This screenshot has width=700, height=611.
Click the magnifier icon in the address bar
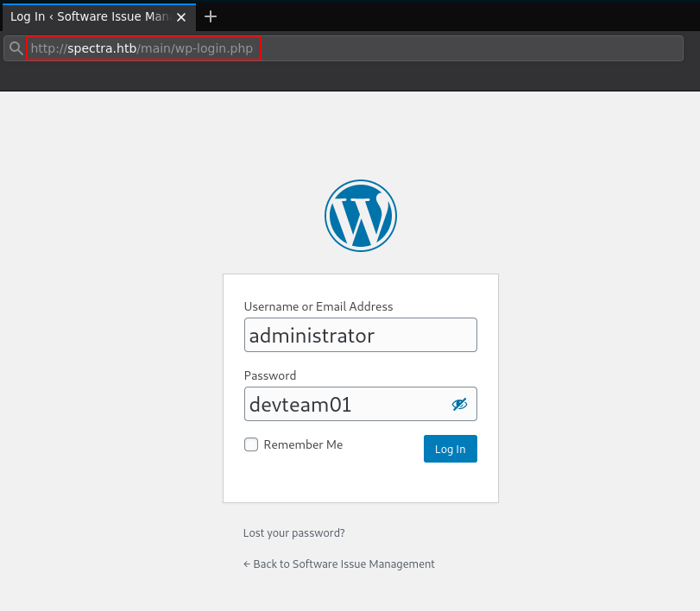[16, 48]
